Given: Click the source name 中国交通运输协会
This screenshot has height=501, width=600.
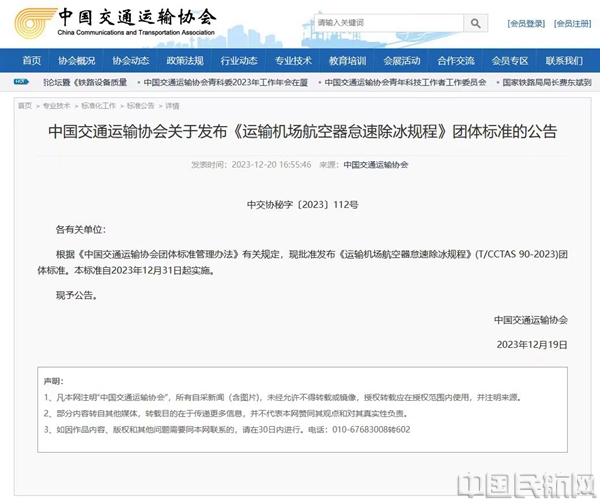Looking at the screenshot, I should click(376, 165).
